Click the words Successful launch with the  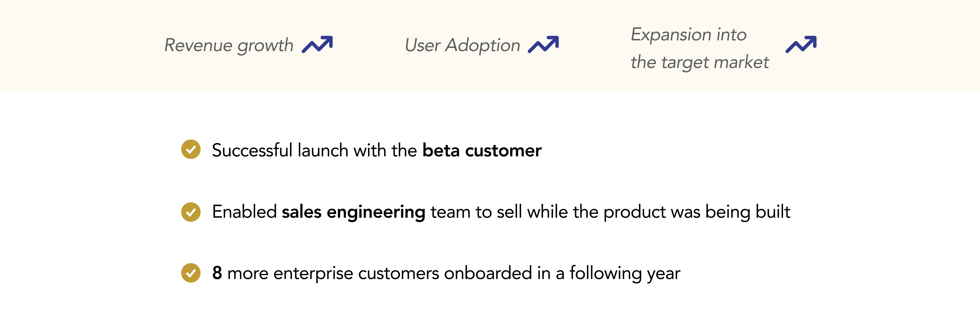pos(314,150)
